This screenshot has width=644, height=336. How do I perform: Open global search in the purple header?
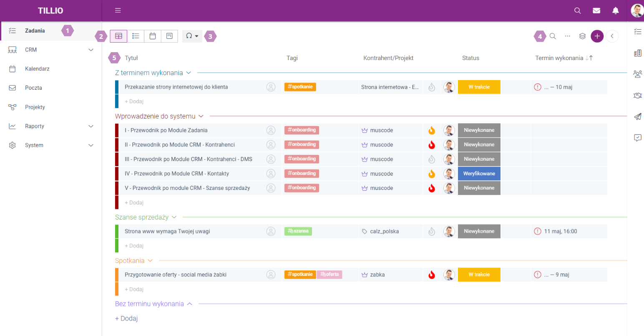(578, 11)
